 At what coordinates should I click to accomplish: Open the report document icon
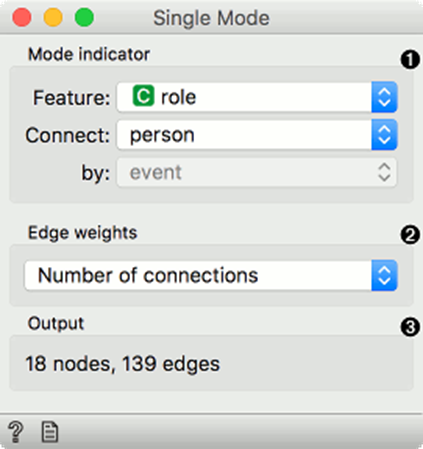coord(50,432)
